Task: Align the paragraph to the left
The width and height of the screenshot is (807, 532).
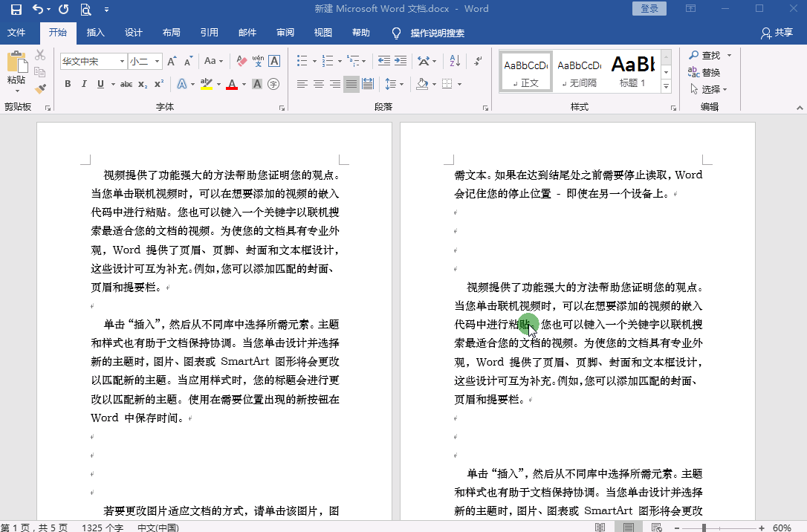Action: pos(302,84)
